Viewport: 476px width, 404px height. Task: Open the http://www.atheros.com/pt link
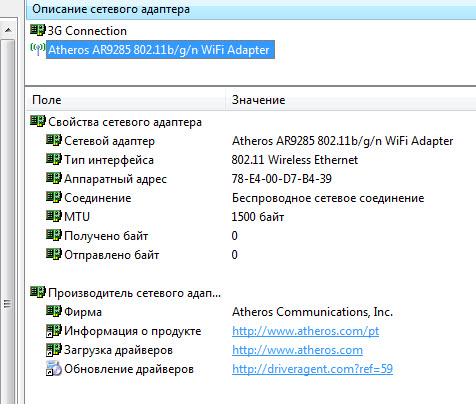tap(305, 331)
